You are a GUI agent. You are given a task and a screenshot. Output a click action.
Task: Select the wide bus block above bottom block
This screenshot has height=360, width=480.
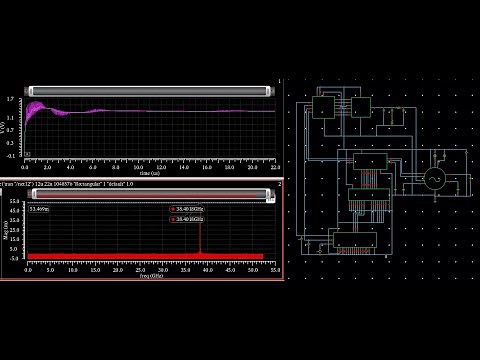369,195
